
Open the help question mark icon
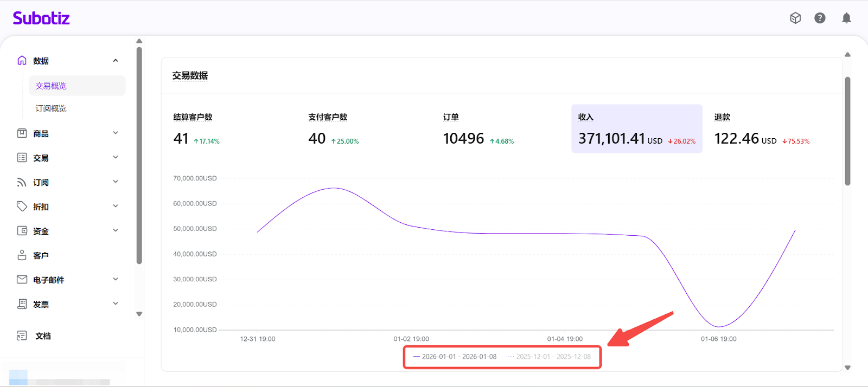820,18
